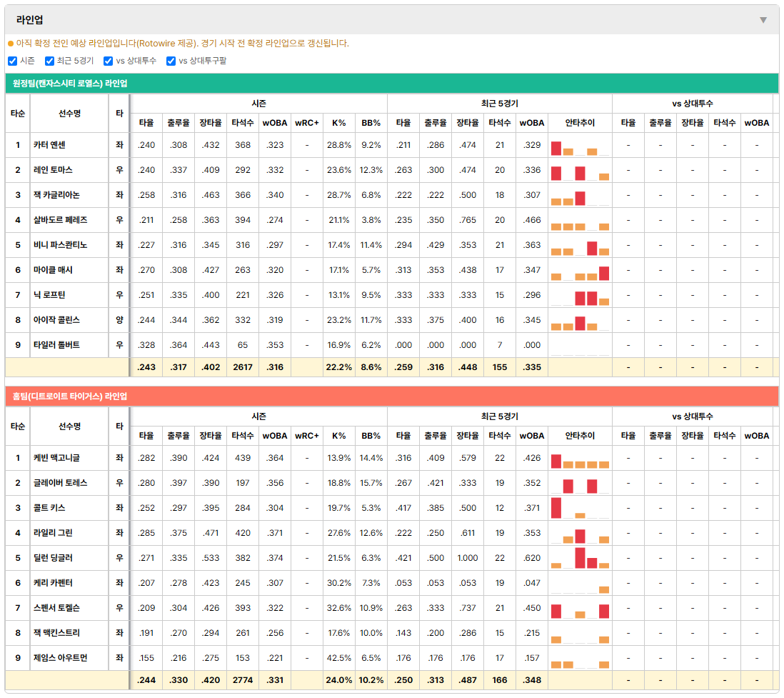This screenshot has width=784, height=698.
Task: Click the 안타추이 column header in away table
Action: pyautogui.click(x=580, y=123)
